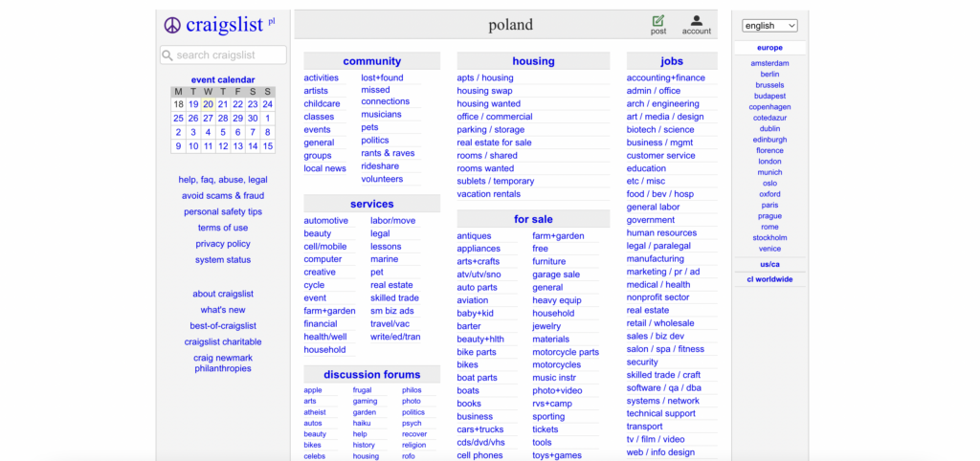Browse skilled trade services
This screenshot has height=461, width=980.
click(394, 298)
